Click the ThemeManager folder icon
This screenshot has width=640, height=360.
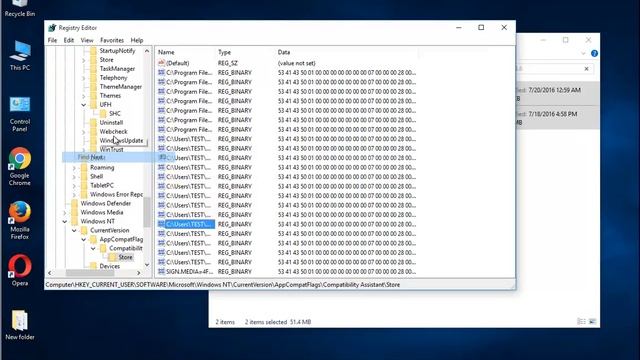click(x=93, y=87)
